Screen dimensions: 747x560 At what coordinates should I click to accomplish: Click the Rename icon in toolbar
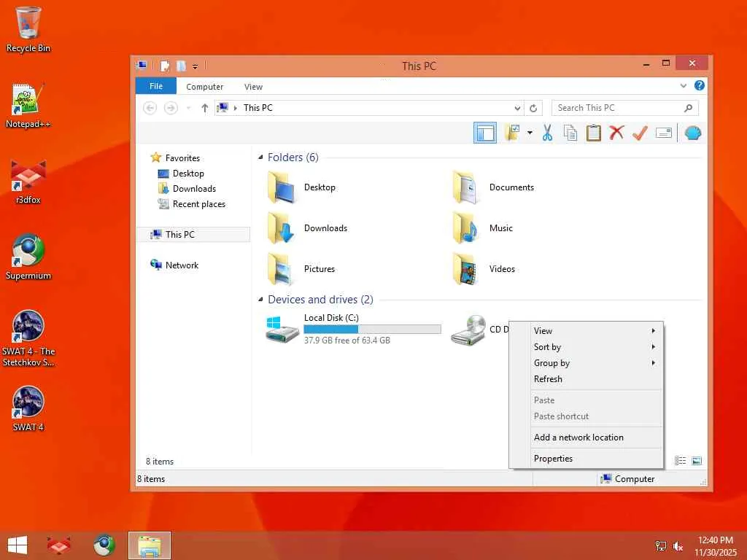pos(663,133)
